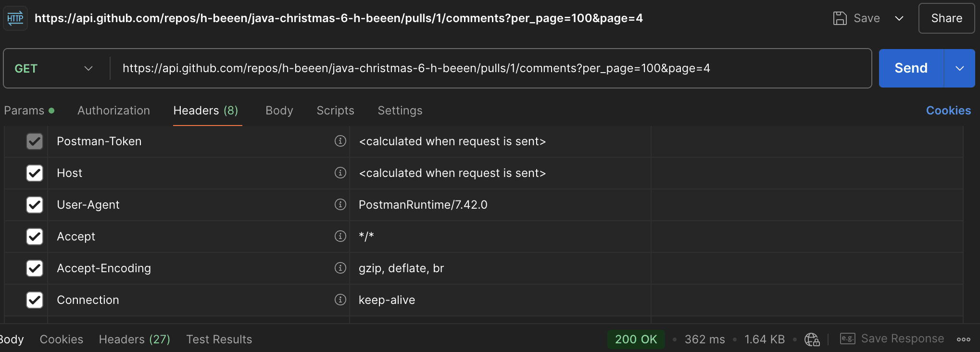Open the Cookies link
Screen dimensions: 980x352
coord(948,111)
